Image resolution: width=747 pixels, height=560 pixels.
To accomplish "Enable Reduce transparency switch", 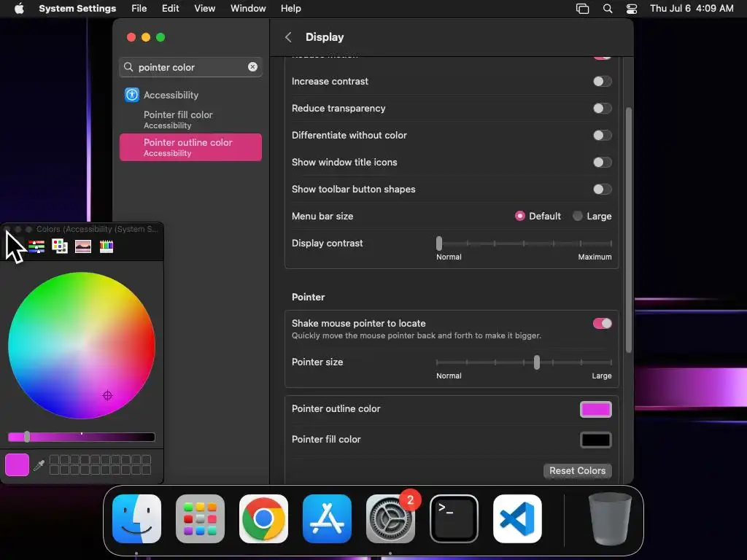I will pos(602,108).
